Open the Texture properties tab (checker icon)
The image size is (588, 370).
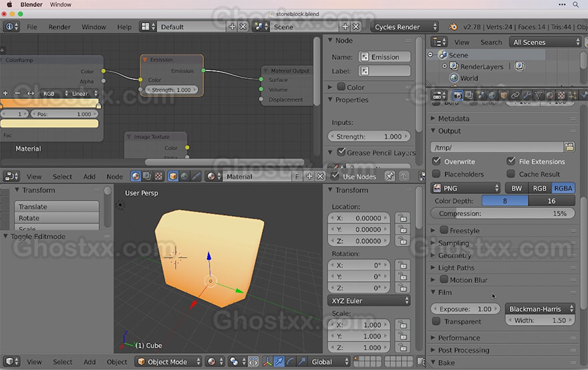pos(561,96)
